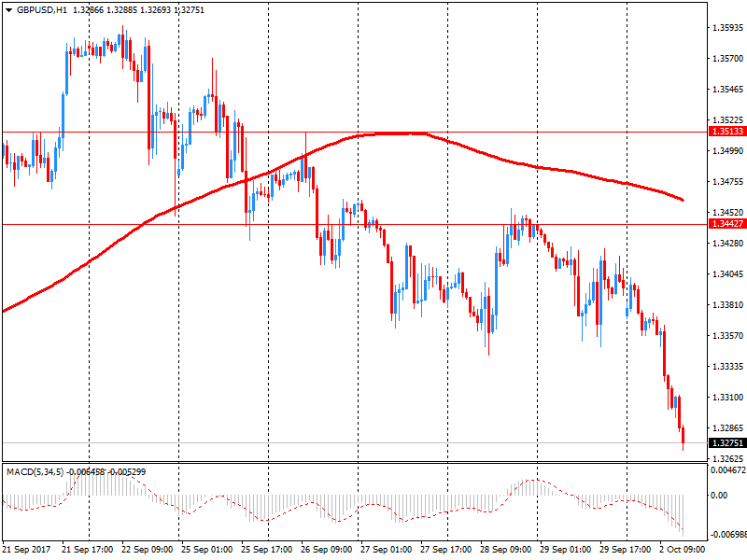Click the 1.33100 price scale label
The image size is (747, 560).
pyautogui.click(x=727, y=398)
